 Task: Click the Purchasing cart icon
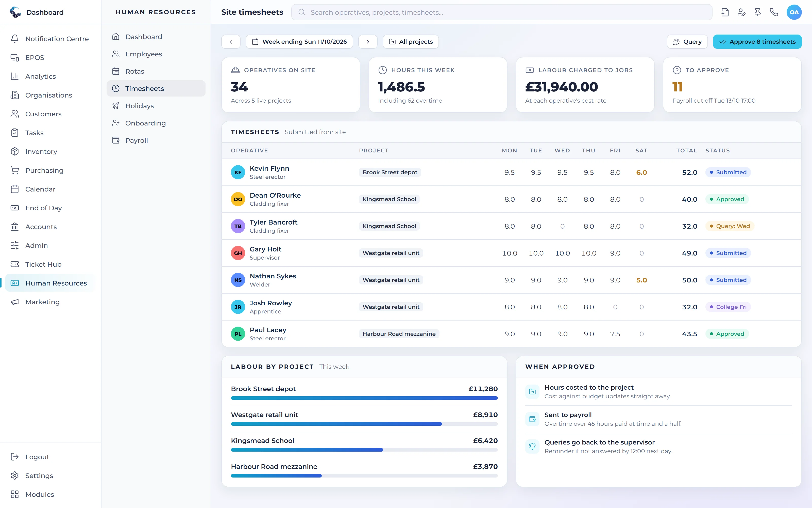15,170
